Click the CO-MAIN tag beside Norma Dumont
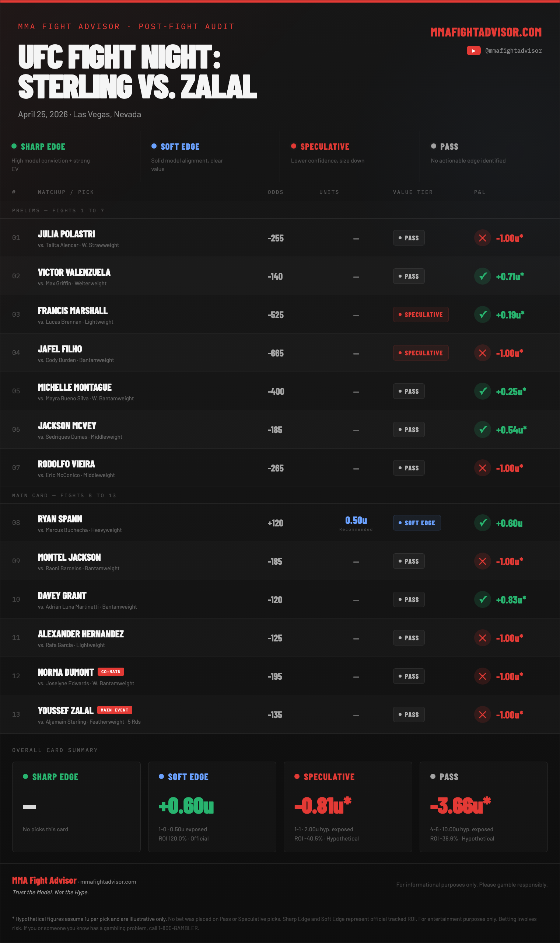This screenshot has height=943, width=560. pos(111,672)
